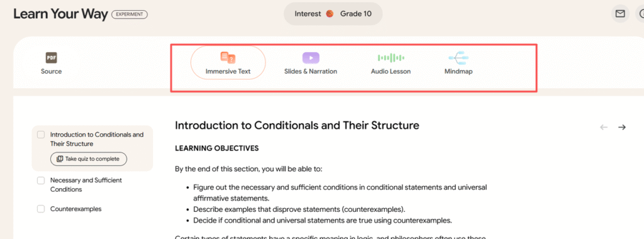Go to previous section arrow
The width and height of the screenshot is (644, 239).
click(x=604, y=127)
